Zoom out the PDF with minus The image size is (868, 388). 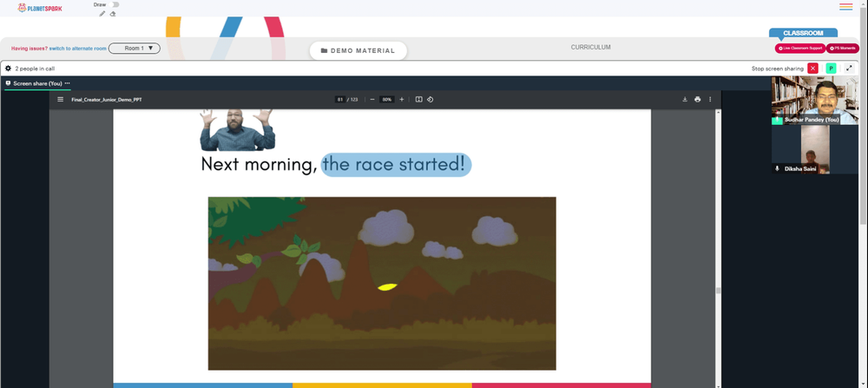[372, 100]
